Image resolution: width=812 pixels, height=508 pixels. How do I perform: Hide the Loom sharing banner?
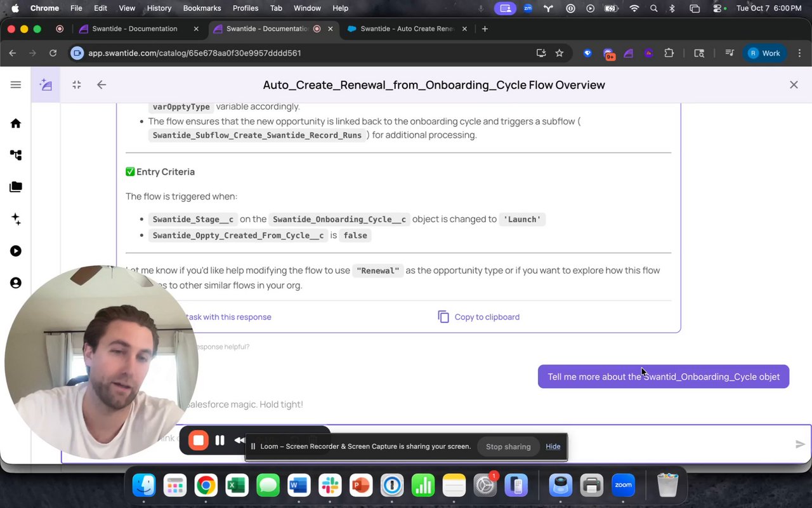click(553, 446)
